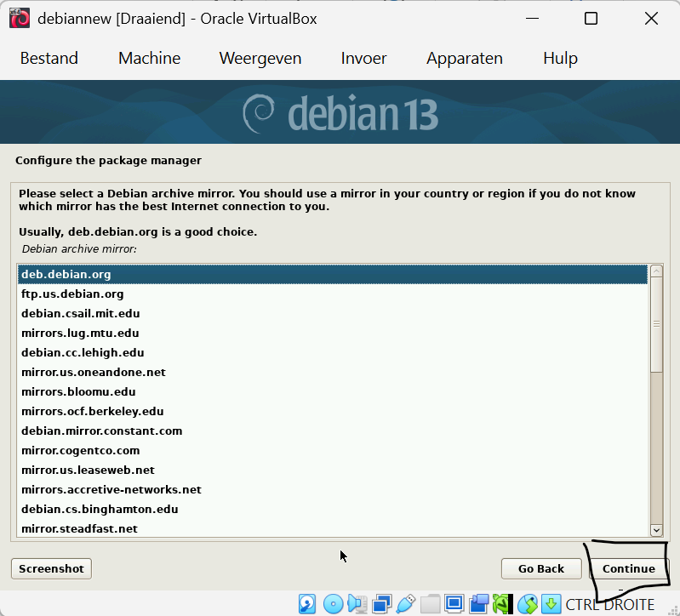Click the display monitor status icon
This screenshot has height=616, width=680.
click(x=454, y=604)
